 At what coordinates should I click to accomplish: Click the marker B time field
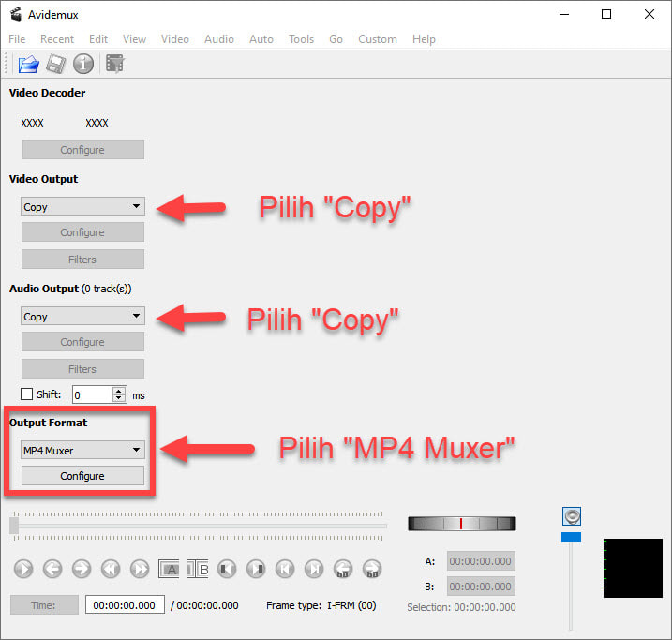point(481,587)
